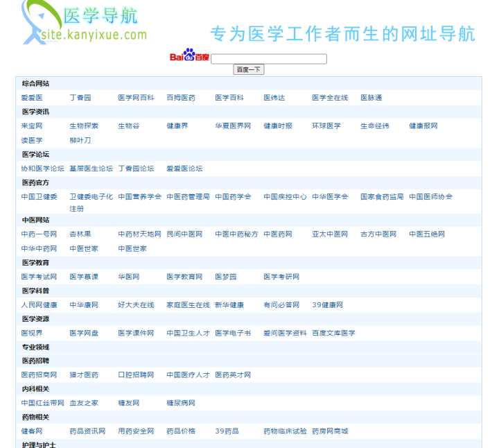Visit 亚太中医网
Screen dimensions: 499x448
[x=330, y=234]
